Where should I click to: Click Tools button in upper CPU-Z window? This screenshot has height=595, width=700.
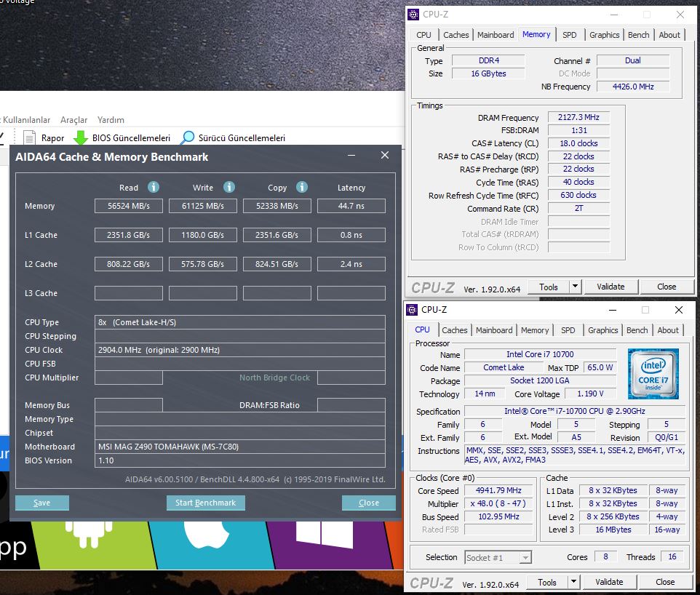tap(549, 287)
